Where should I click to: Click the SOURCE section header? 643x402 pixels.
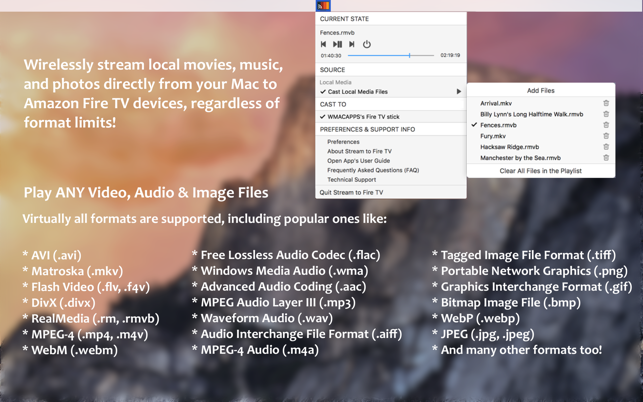[x=332, y=70]
